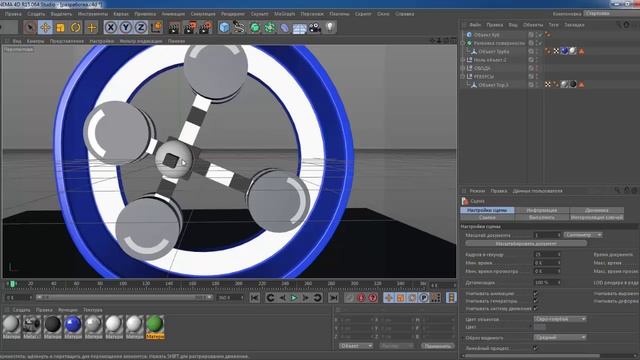Click the level of detail percent field
Viewport: 640px width, 360px height.
point(547,282)
